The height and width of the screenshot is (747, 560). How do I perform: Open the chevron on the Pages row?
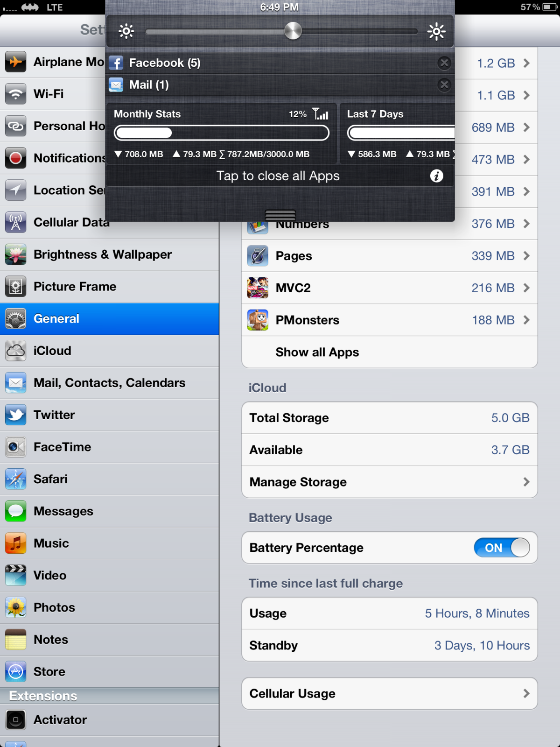(x=527, y=256)
